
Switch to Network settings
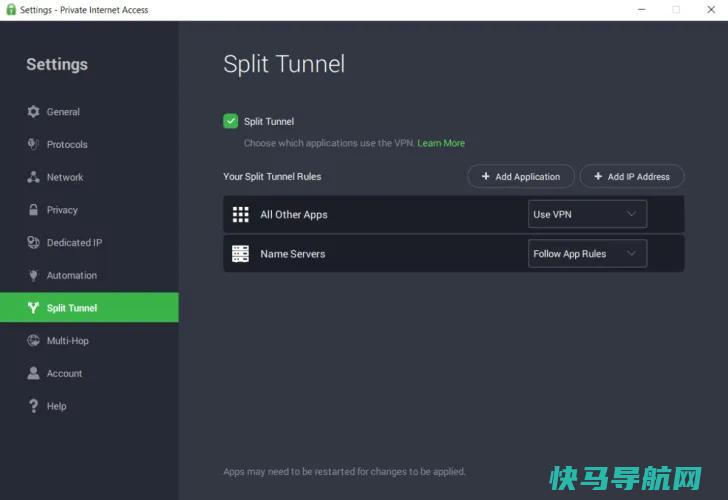[89, 177]
